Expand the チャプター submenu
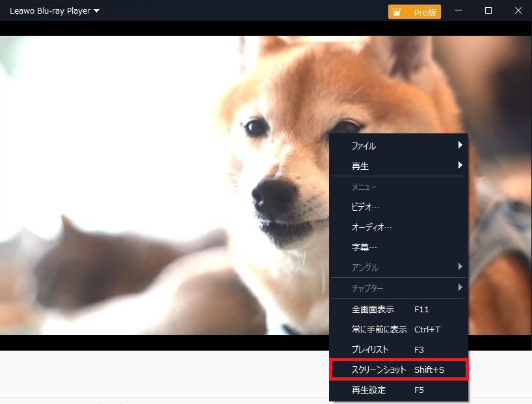The width and height of the screenshot is (532, 404). [398, 288]
